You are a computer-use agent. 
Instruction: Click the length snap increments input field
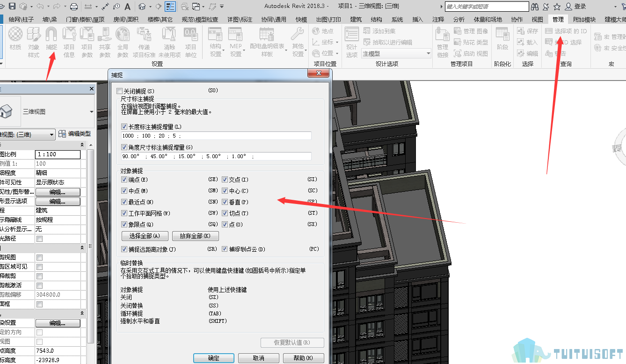(x=216, y=136)
